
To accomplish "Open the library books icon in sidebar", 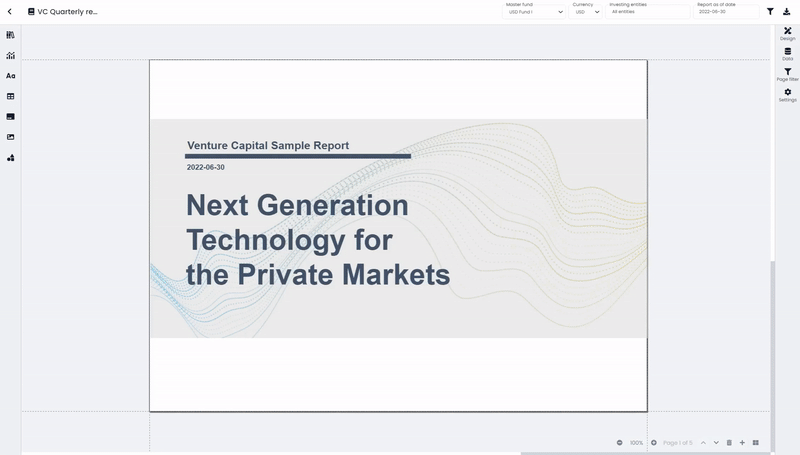I will pos(10,35).
